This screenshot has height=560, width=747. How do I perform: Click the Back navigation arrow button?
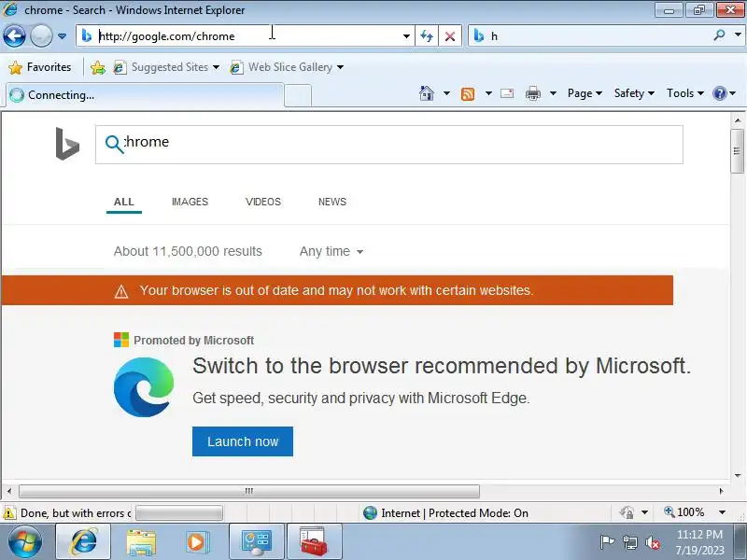14,35
